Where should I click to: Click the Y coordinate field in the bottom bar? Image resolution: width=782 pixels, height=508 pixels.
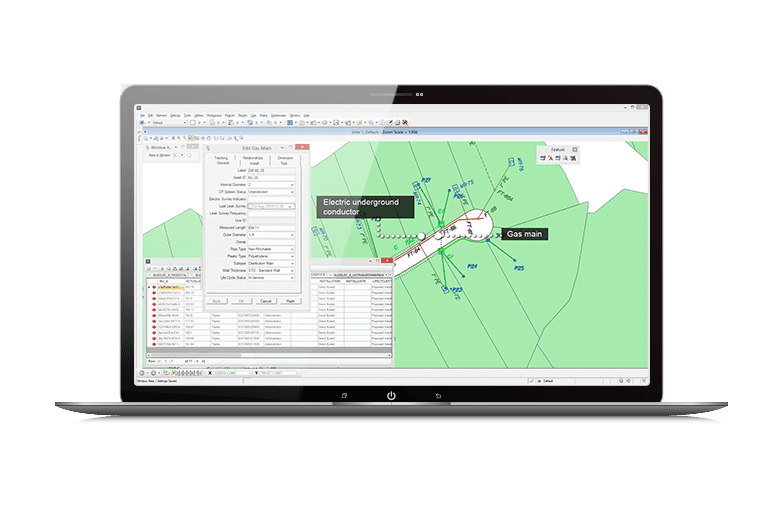click(x=278, y=373)
